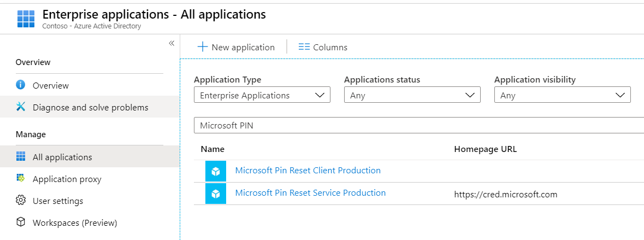Viewport: 644px width, 240px height.
Task: Open the Application Type dropdown
Action: point(262,95)
